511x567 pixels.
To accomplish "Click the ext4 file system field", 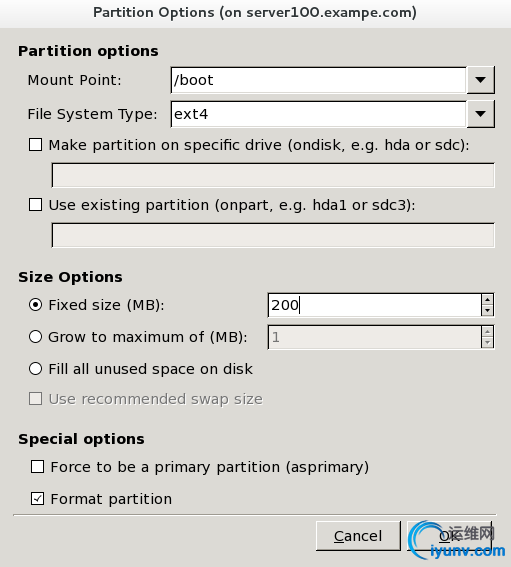I will click(x=319, y=114).
